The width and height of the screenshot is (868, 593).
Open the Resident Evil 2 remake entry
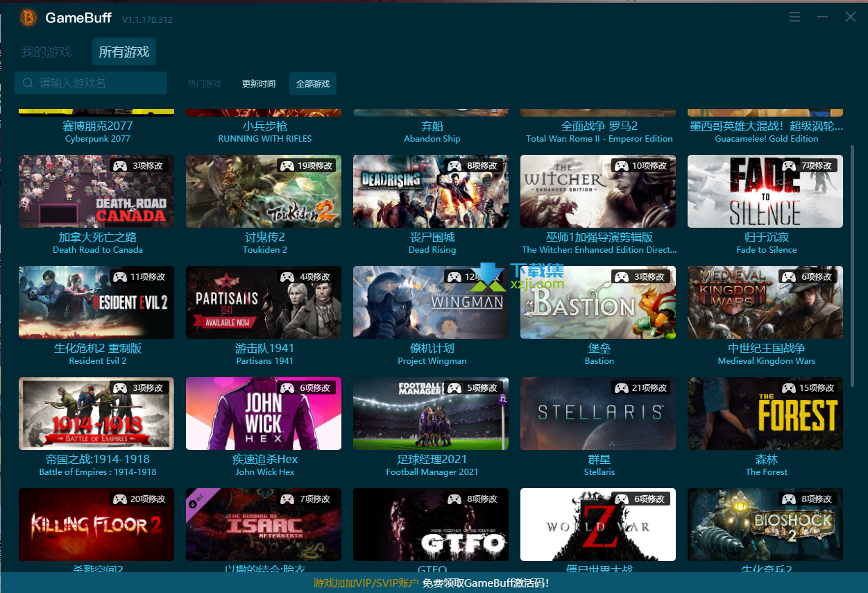click(96, 302)
